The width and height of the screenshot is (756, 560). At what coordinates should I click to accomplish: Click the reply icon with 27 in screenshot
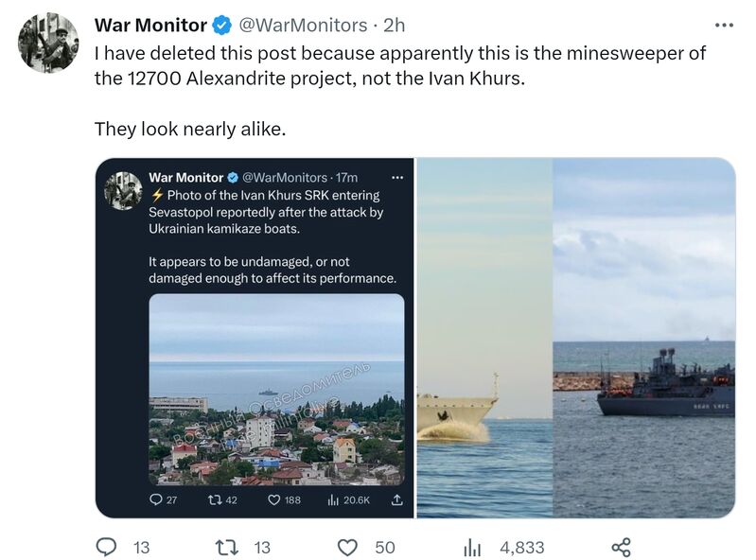(156, 499)
